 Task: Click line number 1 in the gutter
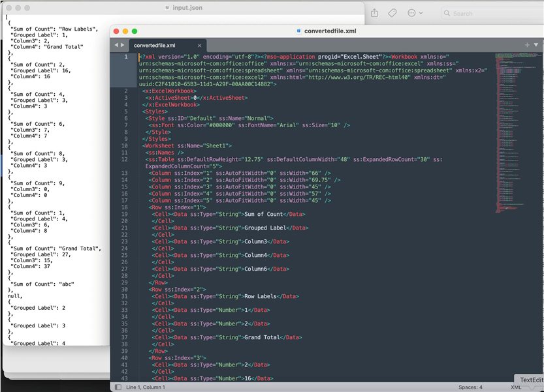tap(126, 56)
